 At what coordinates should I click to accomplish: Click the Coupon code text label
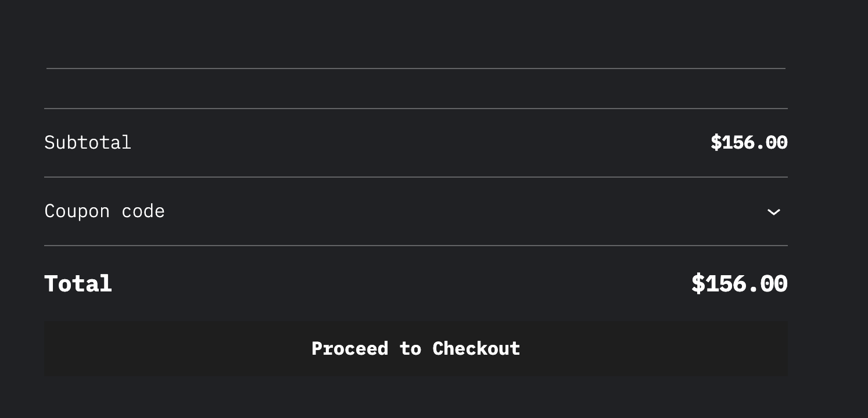(x=105, y=211)
